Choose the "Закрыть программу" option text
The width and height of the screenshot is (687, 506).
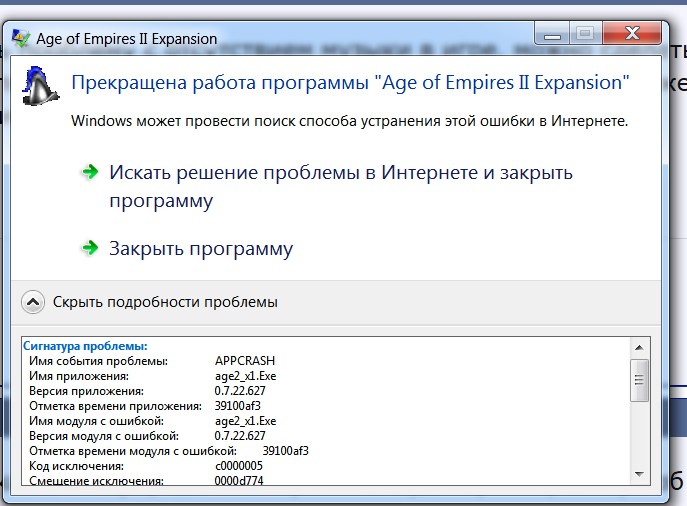point(201,248)
